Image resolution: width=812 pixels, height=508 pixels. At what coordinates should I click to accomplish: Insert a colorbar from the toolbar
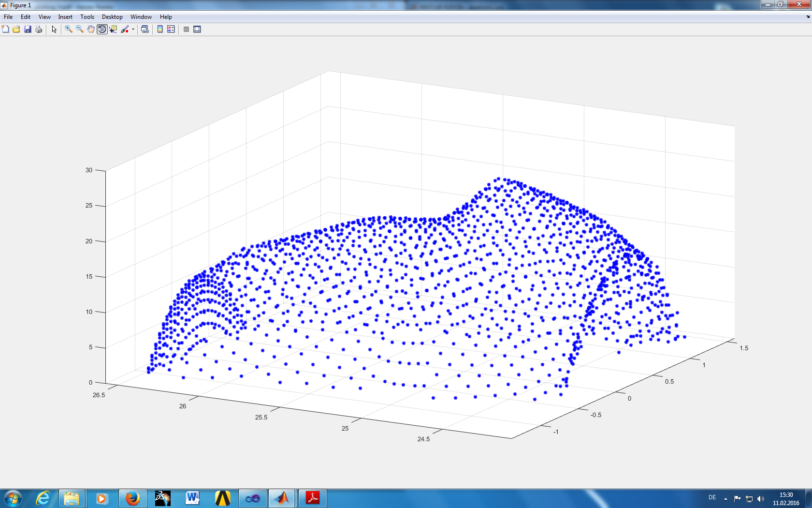[x=160, y=30]
